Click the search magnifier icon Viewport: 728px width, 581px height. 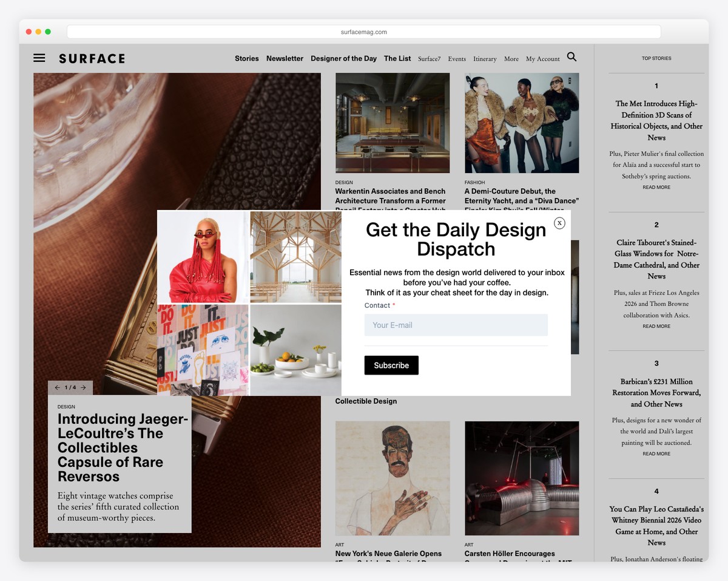(x=571, y=57)
